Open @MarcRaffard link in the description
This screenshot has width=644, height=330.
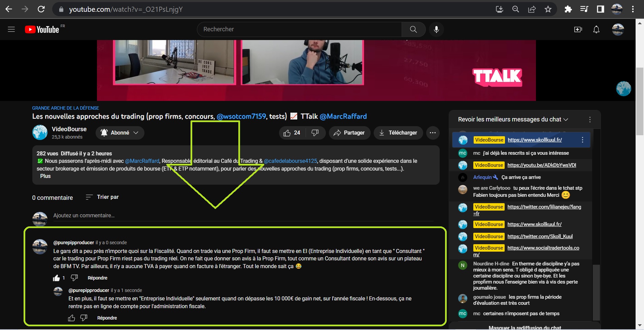click(x=142, y=161)
